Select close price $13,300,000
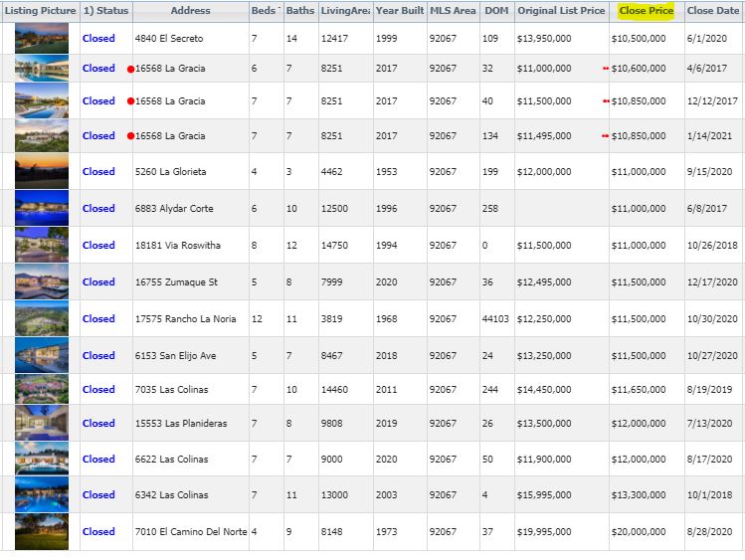The width and height of the screenshot is (745, 560). coord(639,495)
